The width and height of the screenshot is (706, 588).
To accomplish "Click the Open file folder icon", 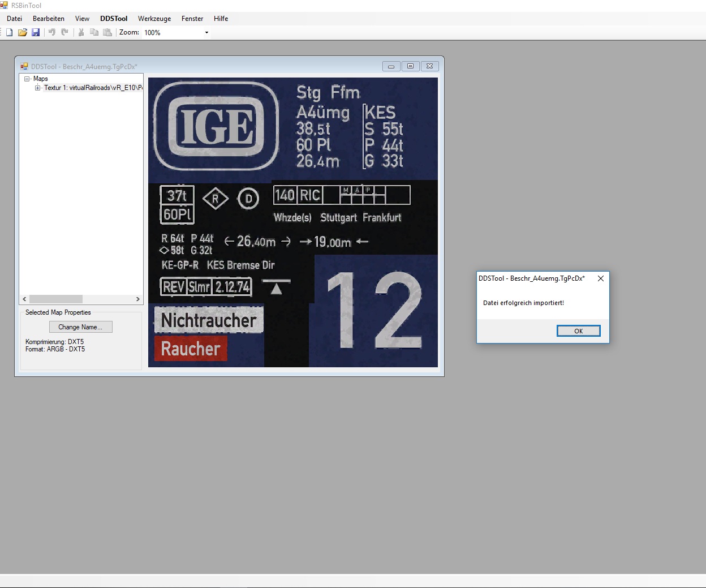I will (23, 32).
